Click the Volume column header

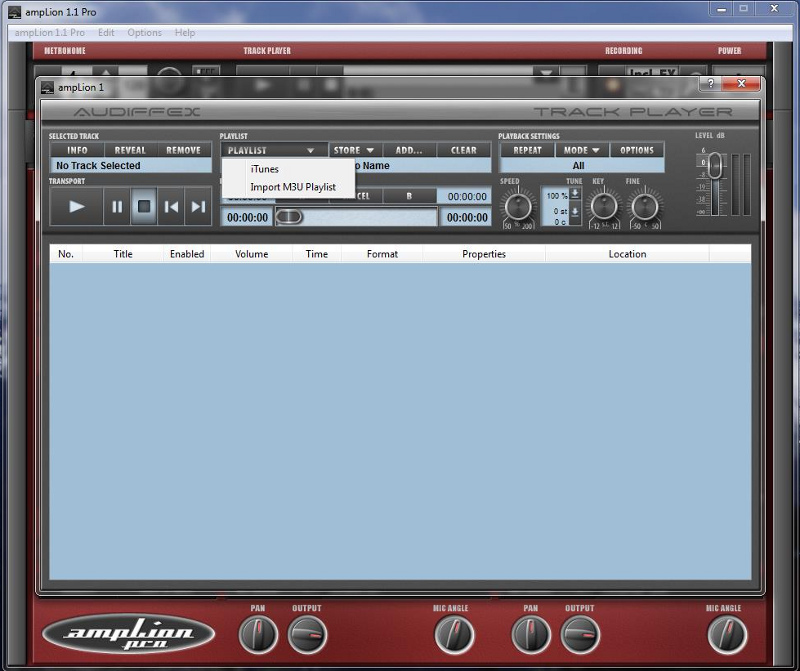252,254
